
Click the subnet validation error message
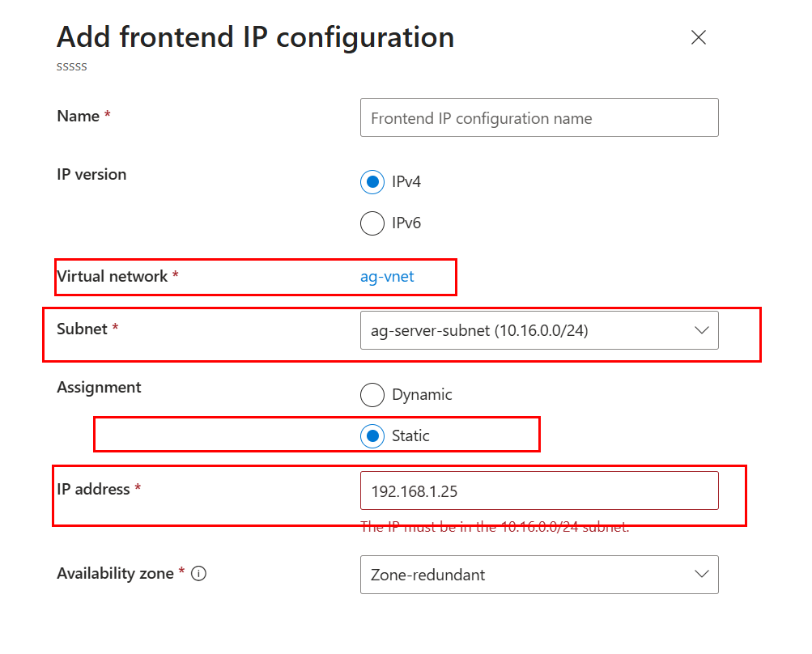pyautogui.click(x=495, y=527)
